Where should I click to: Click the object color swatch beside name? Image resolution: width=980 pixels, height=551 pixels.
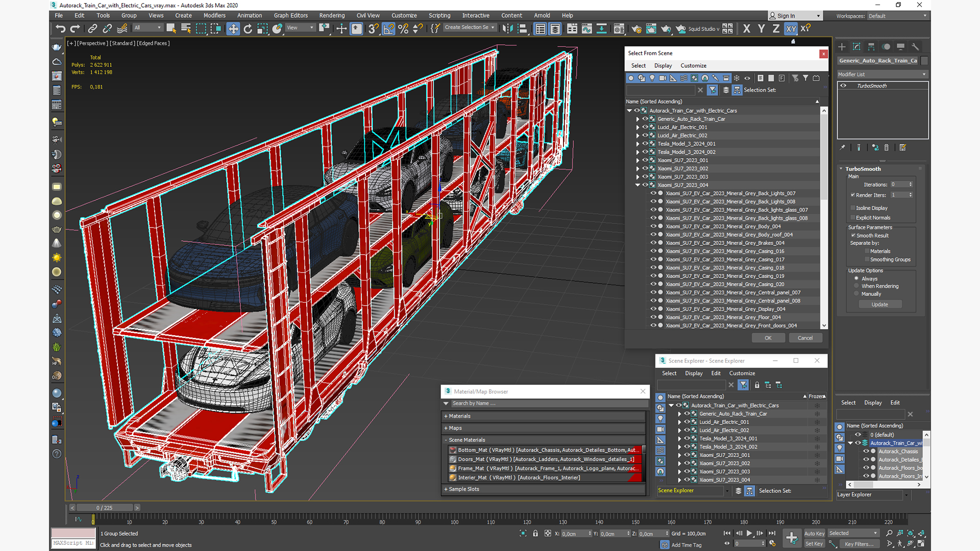coord(924,60)
